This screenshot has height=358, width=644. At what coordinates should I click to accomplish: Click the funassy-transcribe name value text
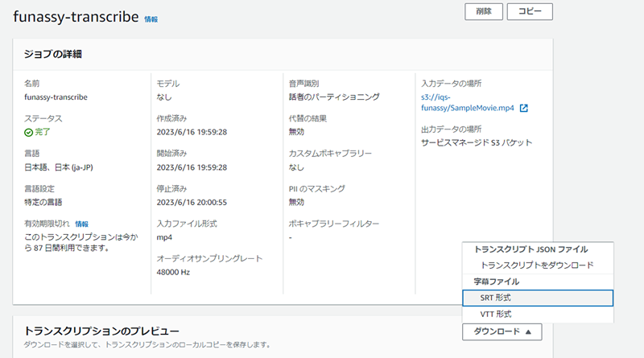pos(56,97)
